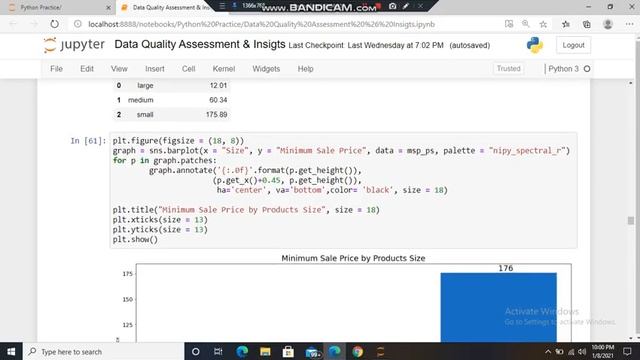Open the Widgets menu

coord(266,69)
